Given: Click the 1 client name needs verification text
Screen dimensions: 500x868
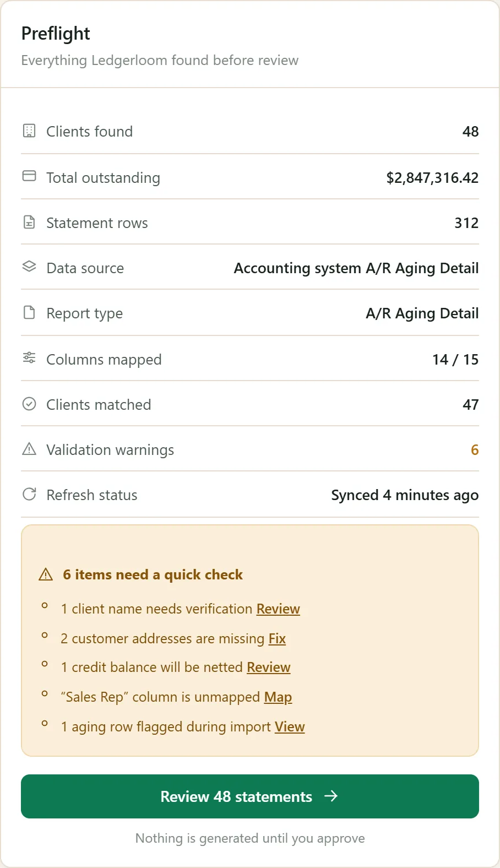Looking at the screenshot, I should [x=156, y=609].
